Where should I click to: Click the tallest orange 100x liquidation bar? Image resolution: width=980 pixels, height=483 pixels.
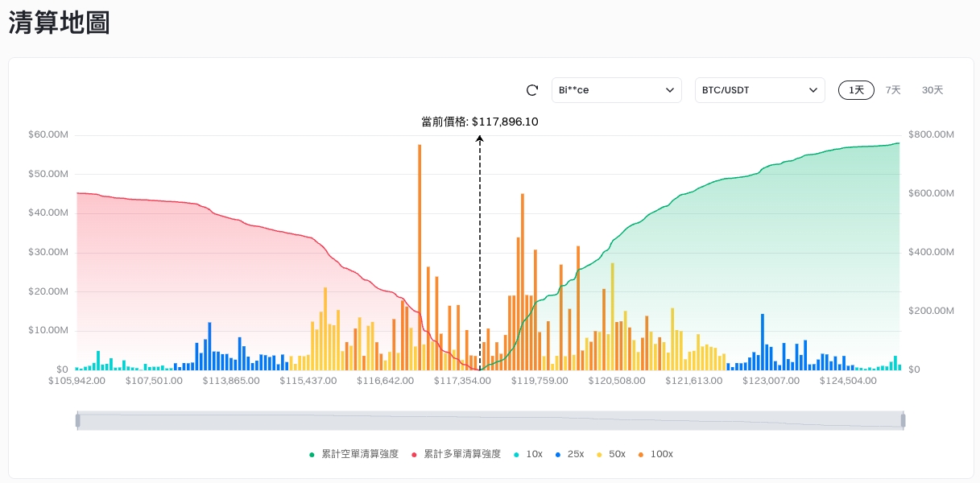click(420, 258)
